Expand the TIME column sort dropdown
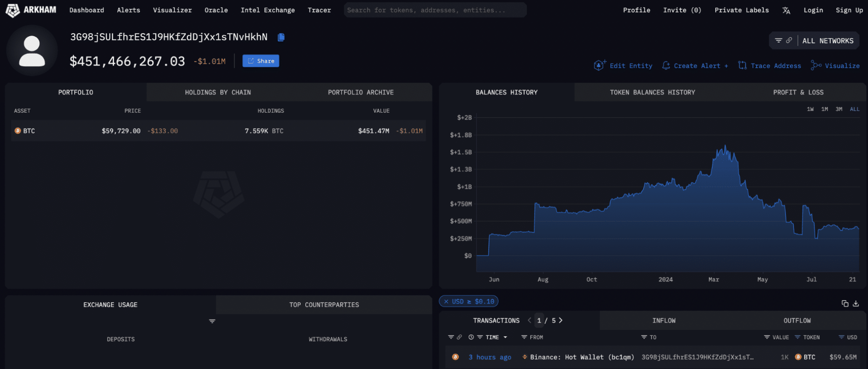This screenshot has height=369, width=868. click(x=505, y=337)
